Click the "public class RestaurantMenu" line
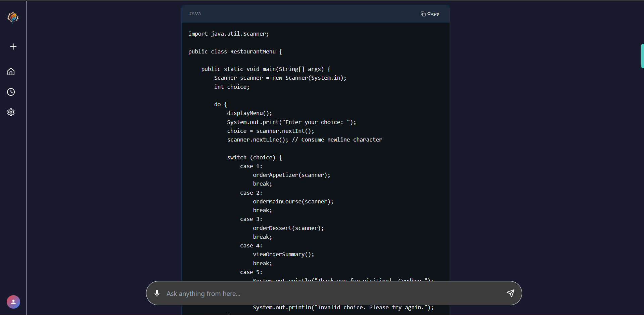 pos(235,51)
